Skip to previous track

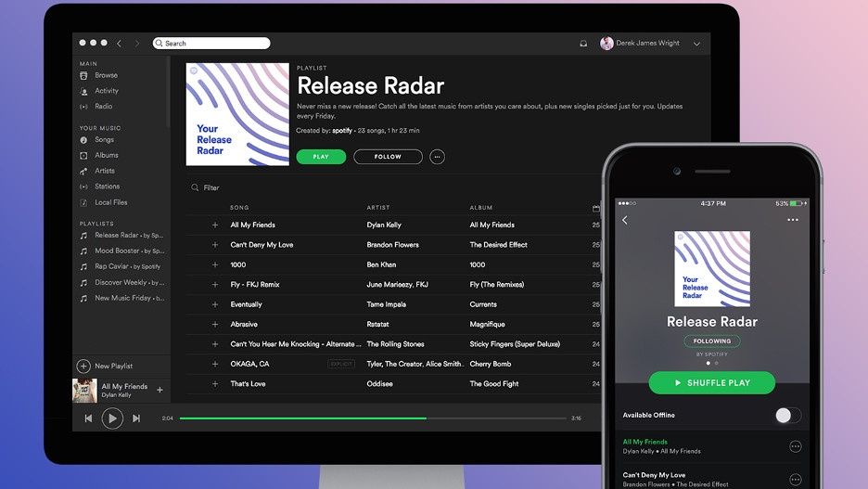[89, 418]
